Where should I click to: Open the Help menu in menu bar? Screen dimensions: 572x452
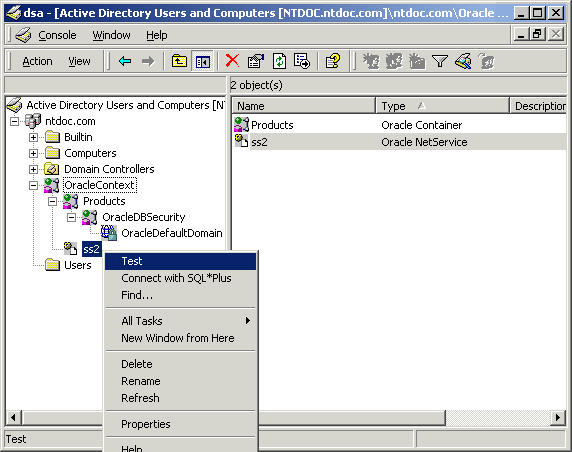157,35
